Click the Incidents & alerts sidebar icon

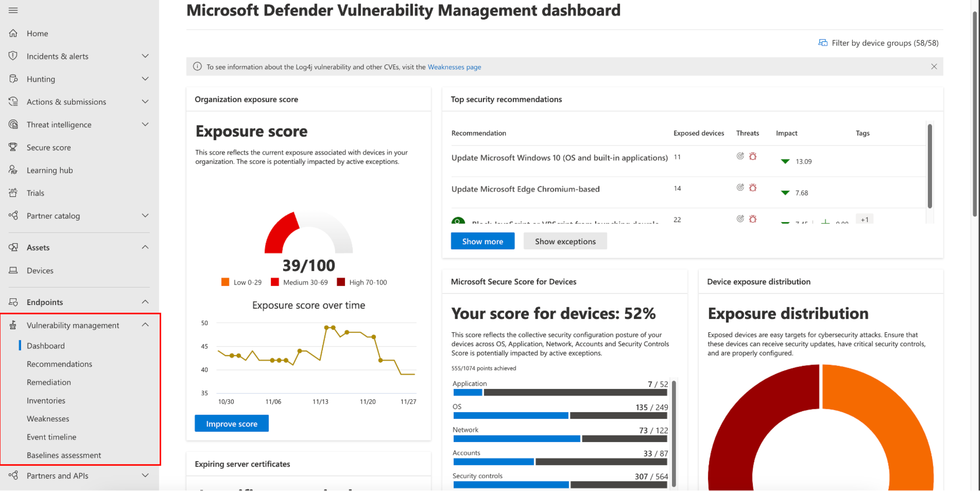click(14, 56)
